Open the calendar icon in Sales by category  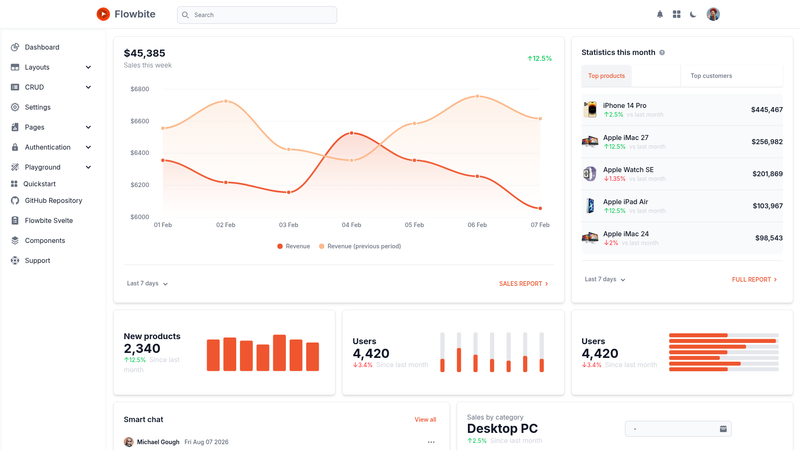pyautogui.click(x=723, y=429)
